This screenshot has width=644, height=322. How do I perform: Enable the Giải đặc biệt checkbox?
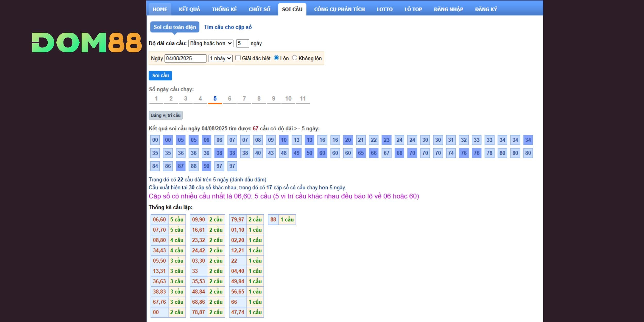[238, 58]
